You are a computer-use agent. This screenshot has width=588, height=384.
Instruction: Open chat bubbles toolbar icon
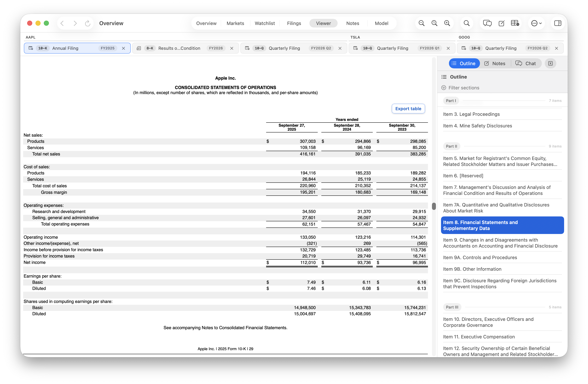tap(487, 23)
